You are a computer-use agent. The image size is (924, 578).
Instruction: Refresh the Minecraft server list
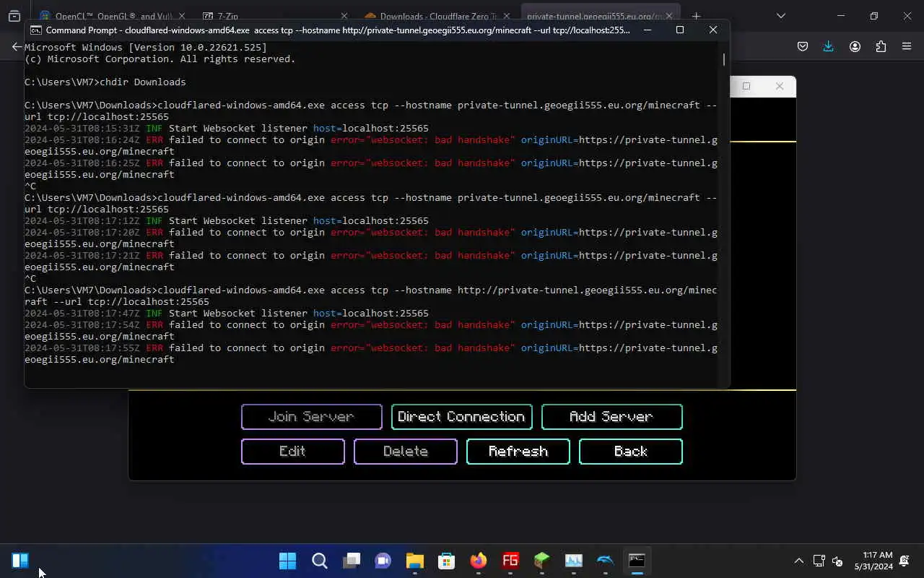(x=518, y=452)
